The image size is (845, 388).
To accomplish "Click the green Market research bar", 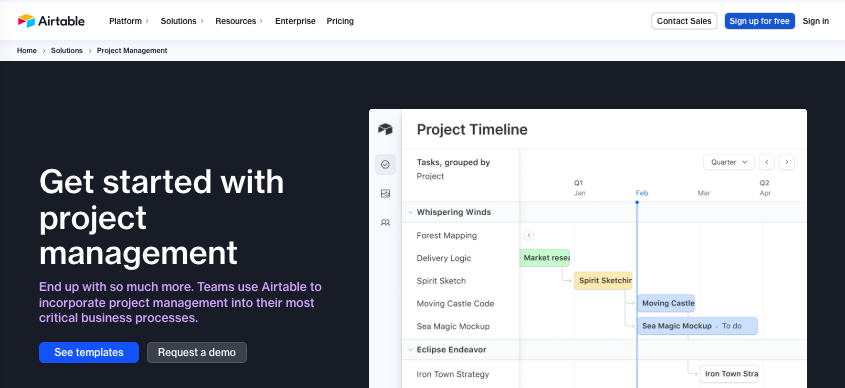I will point(545,258).
